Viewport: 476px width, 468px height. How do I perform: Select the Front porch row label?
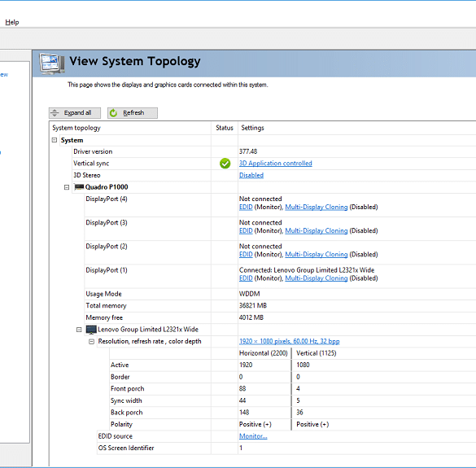pos(127,389)
